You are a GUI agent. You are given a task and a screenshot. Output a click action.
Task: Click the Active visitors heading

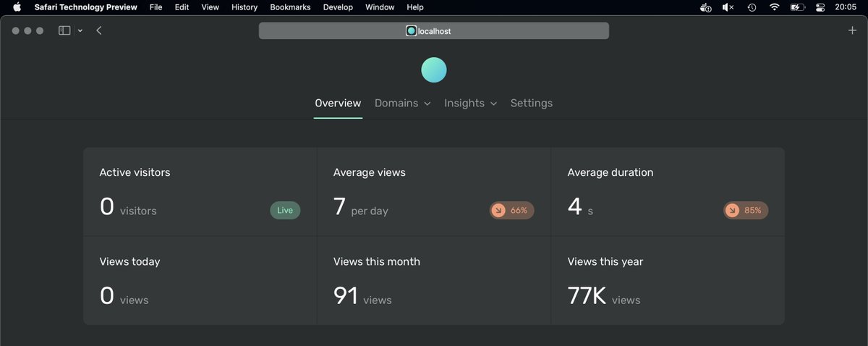coord(135,172)
